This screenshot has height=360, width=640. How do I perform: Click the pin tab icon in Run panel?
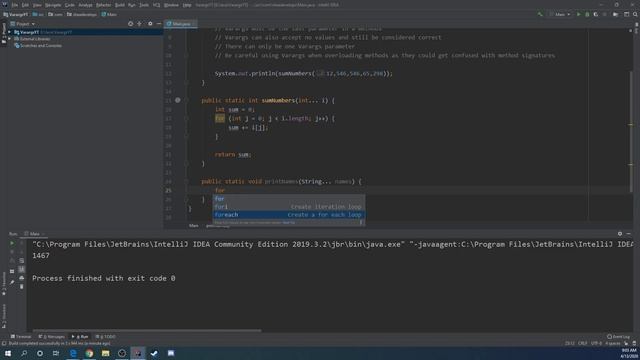(x=12, y=282)
